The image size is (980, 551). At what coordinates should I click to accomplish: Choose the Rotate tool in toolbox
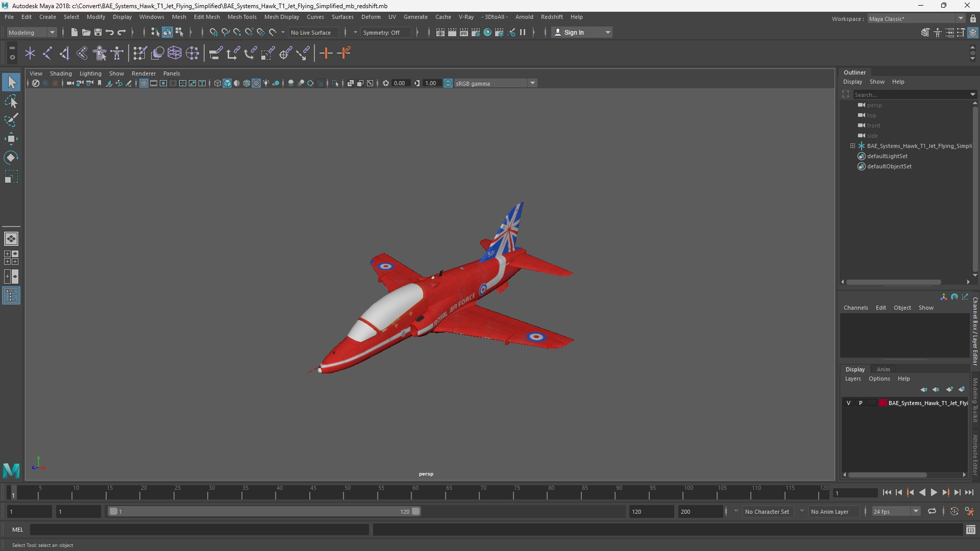coord(11,158)
